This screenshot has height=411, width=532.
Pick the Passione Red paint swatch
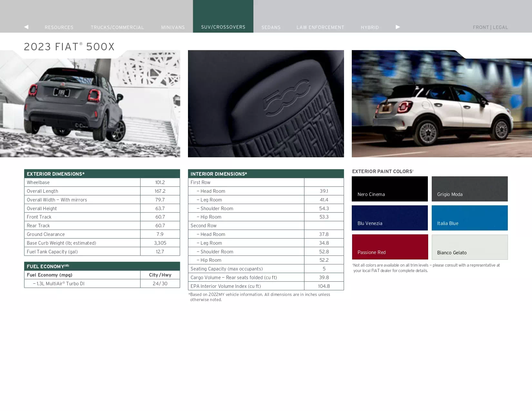(x=390, y=247)
